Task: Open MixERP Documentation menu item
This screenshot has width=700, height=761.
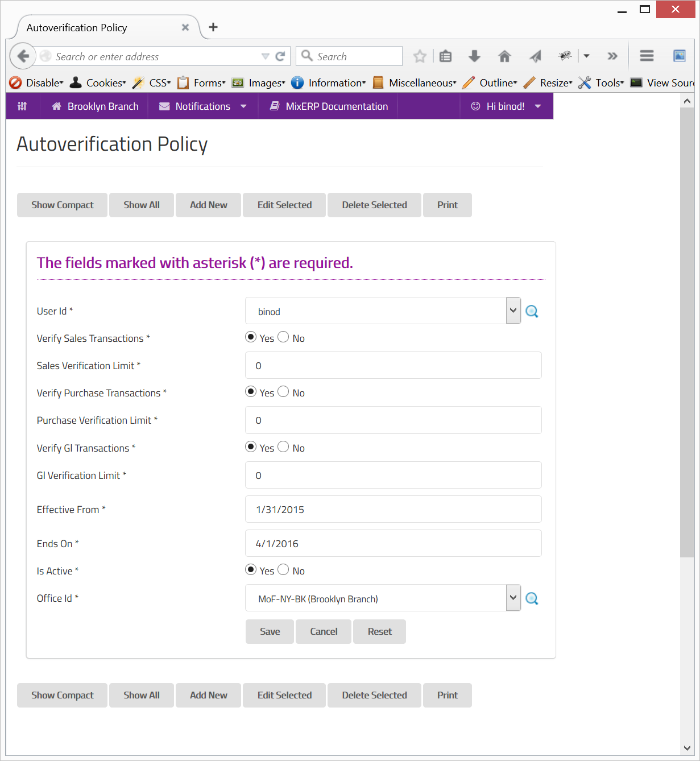Action: (x=329, y=106)
